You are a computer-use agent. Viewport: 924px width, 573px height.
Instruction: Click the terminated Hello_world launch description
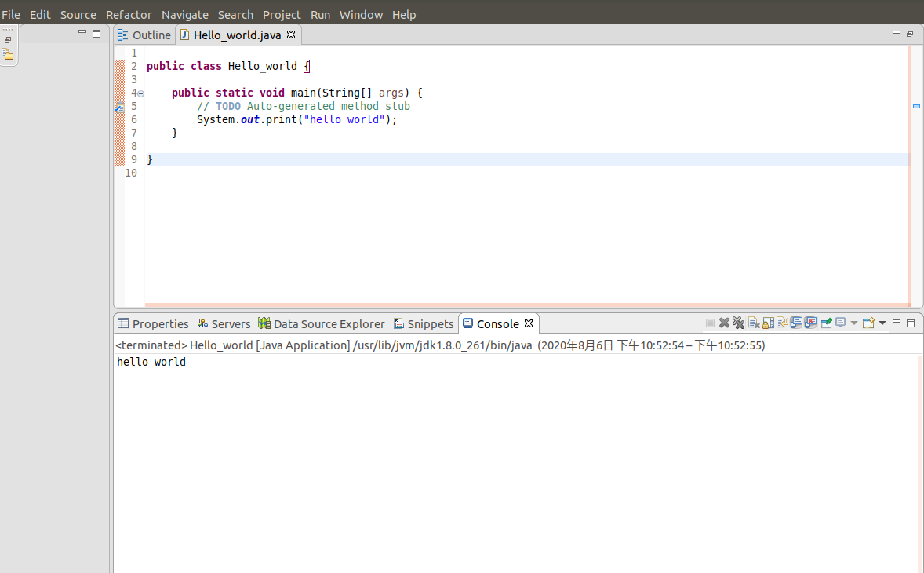440,345
